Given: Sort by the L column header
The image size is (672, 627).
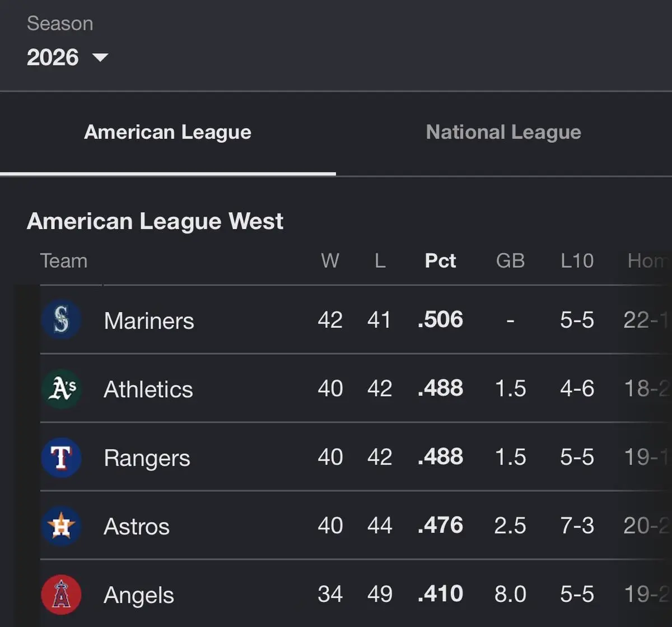Looking at the screenshot, I should (x=380, y=261).
